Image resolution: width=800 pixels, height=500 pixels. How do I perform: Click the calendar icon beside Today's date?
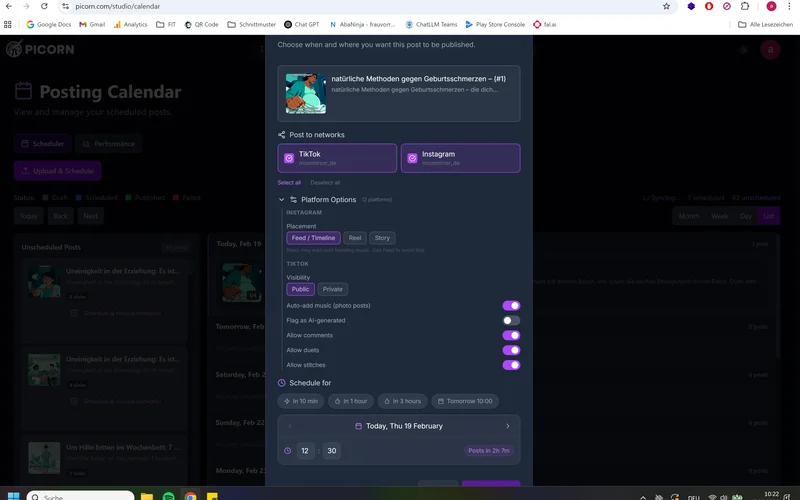click(358, 426)
